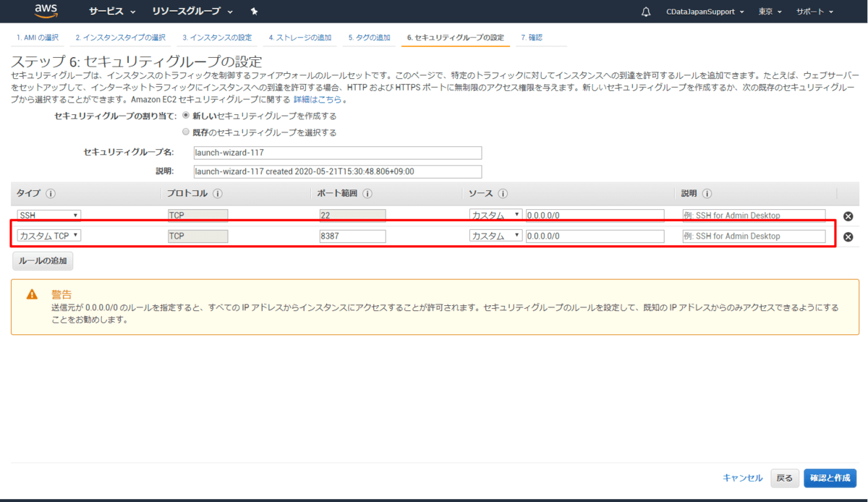The image size is (868, 502).
Task: Go to step 4. ストレージの追加 tab
Action: pos(300,37)
